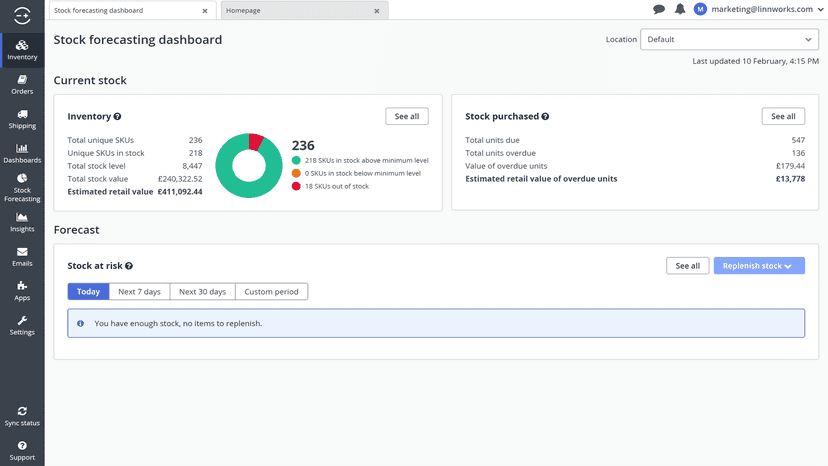Open the Inventory section in sidebar
Screen dimensions: 828x466
click(x=22, y=50)
